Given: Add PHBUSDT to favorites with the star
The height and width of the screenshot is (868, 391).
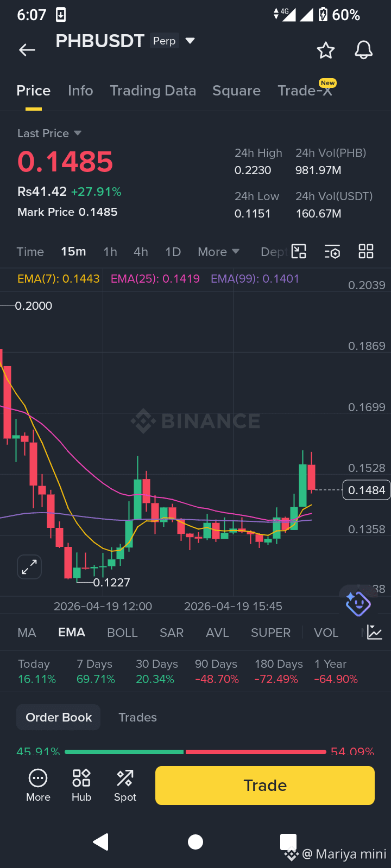Looking at the screenshot, I should click(326, 50).
